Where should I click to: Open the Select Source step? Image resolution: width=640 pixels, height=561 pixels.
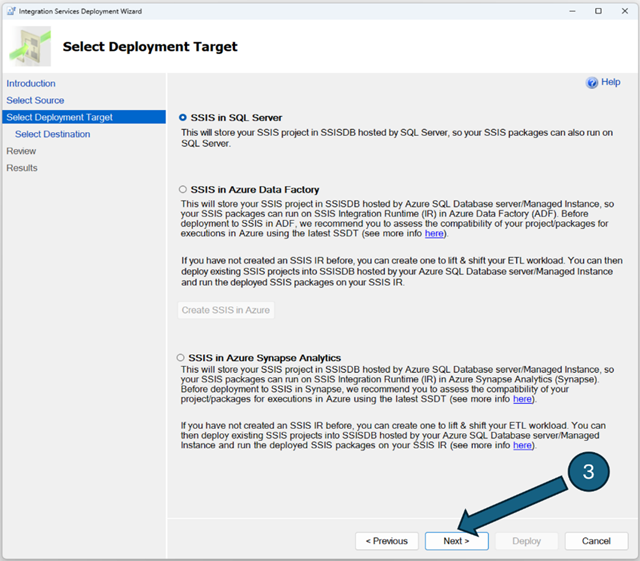pyautogui.click(x=35, y=100)
